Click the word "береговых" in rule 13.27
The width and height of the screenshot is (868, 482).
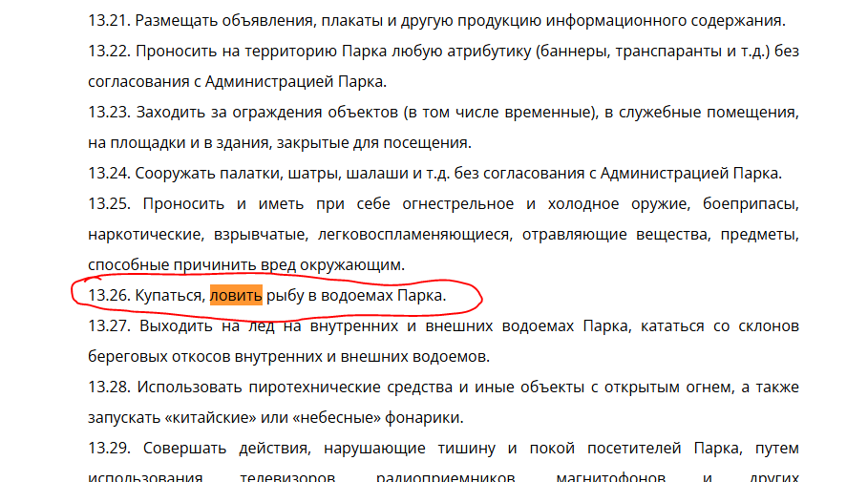128,357
